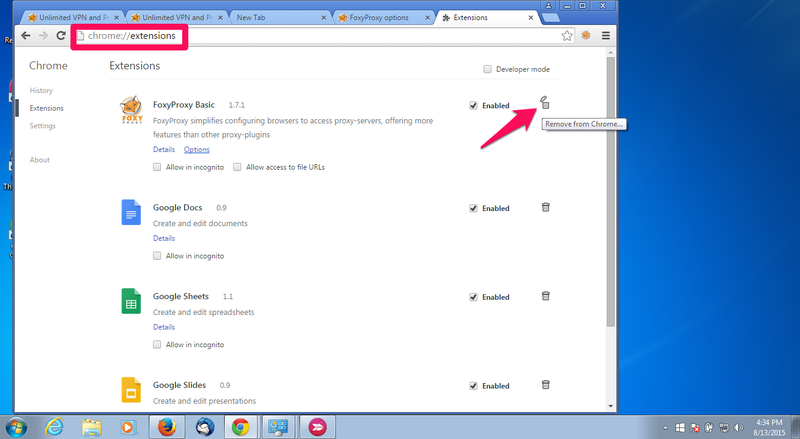800x439 pixels.
Task: Open History in the Chrome sidebar
Action: tap(41, 90)
